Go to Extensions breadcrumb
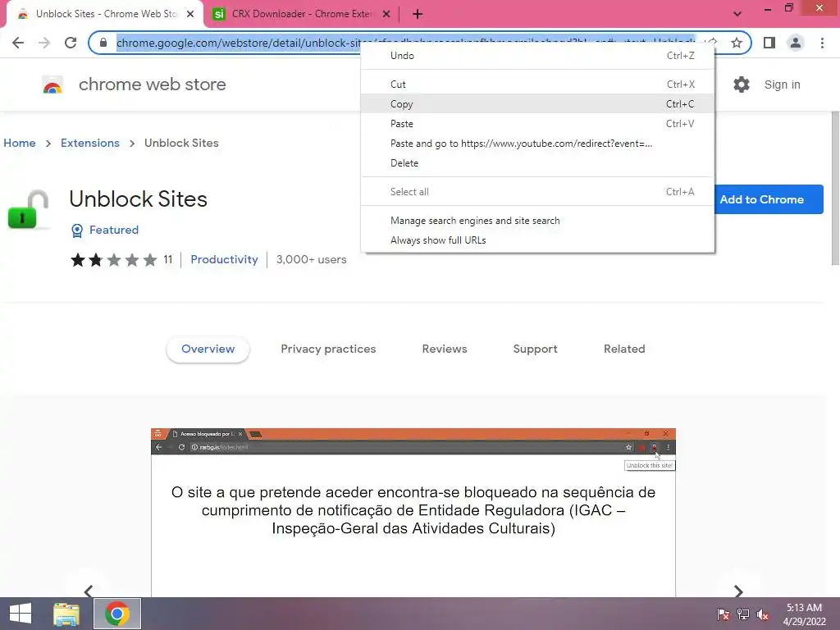This screenshot has height=630, width=840. (90, 143)
